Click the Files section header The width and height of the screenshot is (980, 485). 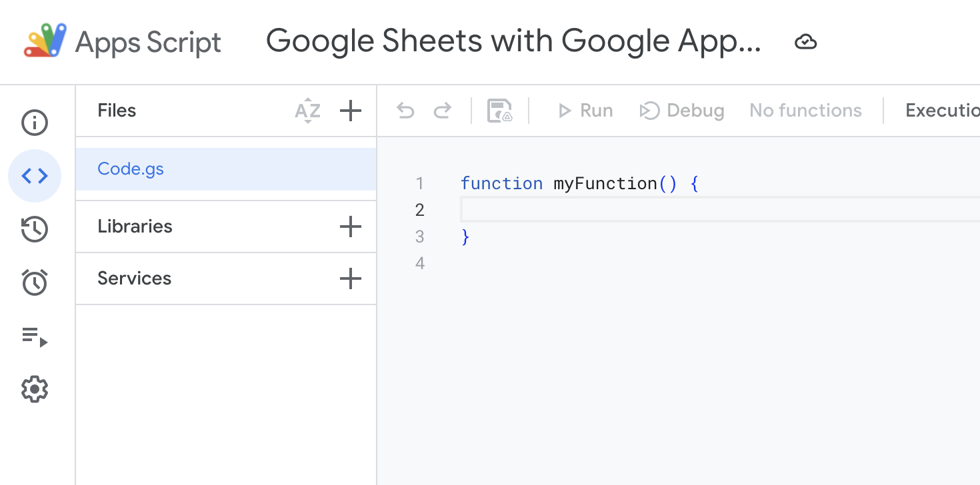click(x=117, y=111)
